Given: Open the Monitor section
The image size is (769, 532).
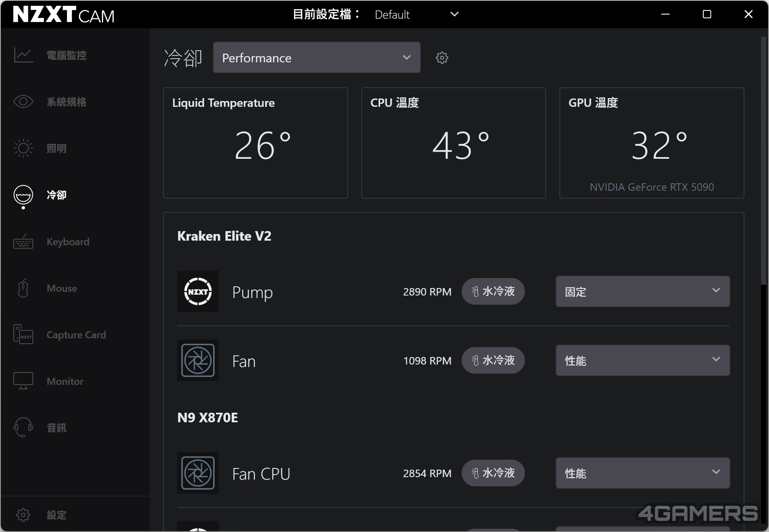Looking at the screenshot, I should 65,381.
